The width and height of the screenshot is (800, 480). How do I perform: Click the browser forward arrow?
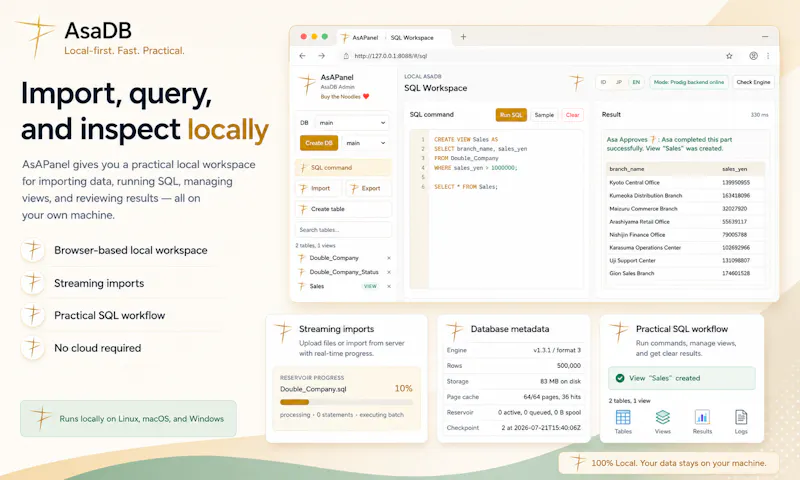tap(321, 56)
